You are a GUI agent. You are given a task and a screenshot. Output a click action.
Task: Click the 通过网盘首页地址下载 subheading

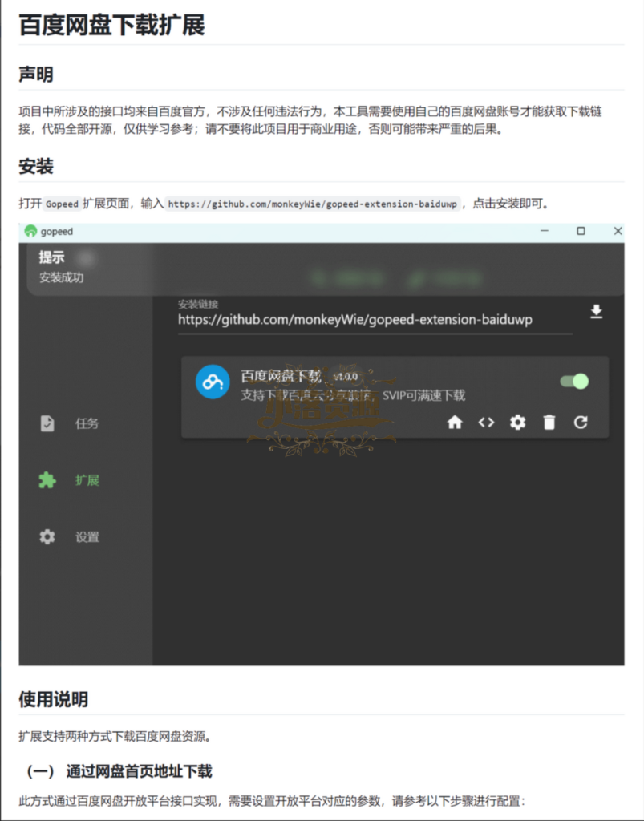tap(140, 771)
